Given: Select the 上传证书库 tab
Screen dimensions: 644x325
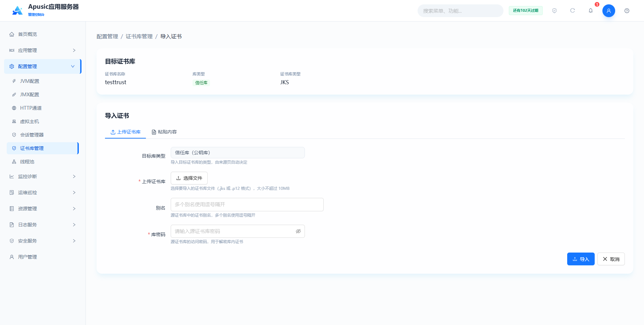Looking at the screenshot, I should click(x=125, y=132).
